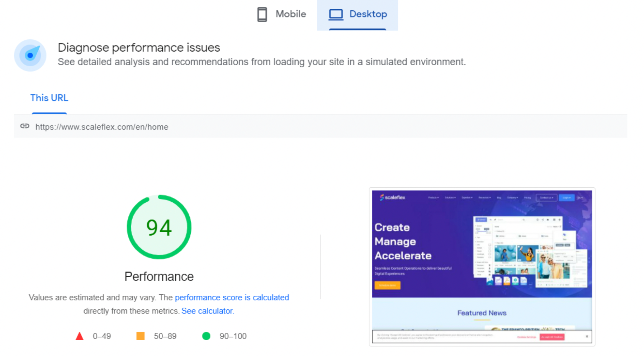
Task: Open the See calculator link
Action: coord(207,311)
